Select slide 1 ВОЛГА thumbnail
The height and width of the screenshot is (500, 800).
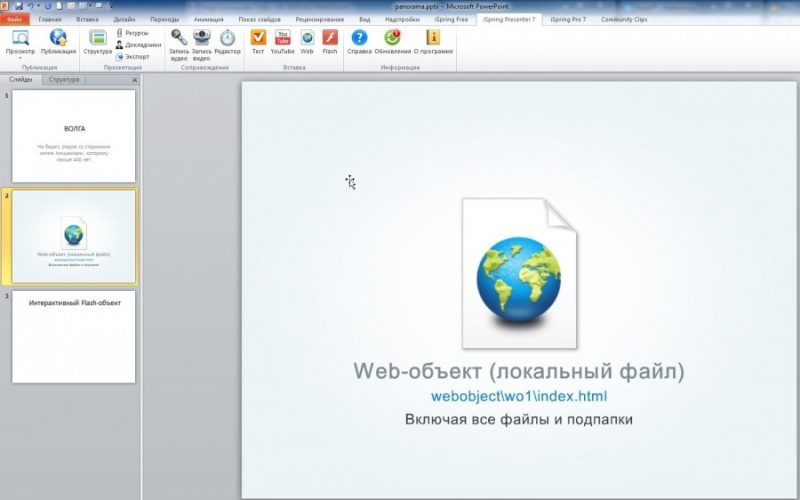[74, 136]
